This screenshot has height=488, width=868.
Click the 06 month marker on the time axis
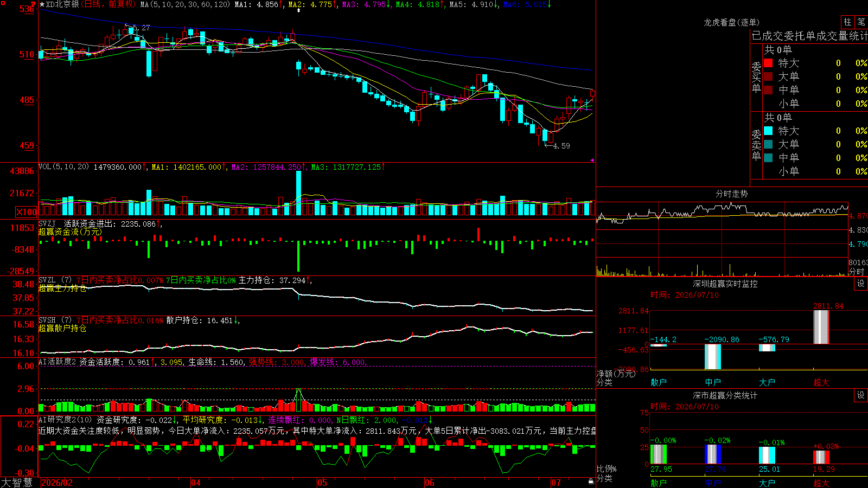(x=430, y=483)
